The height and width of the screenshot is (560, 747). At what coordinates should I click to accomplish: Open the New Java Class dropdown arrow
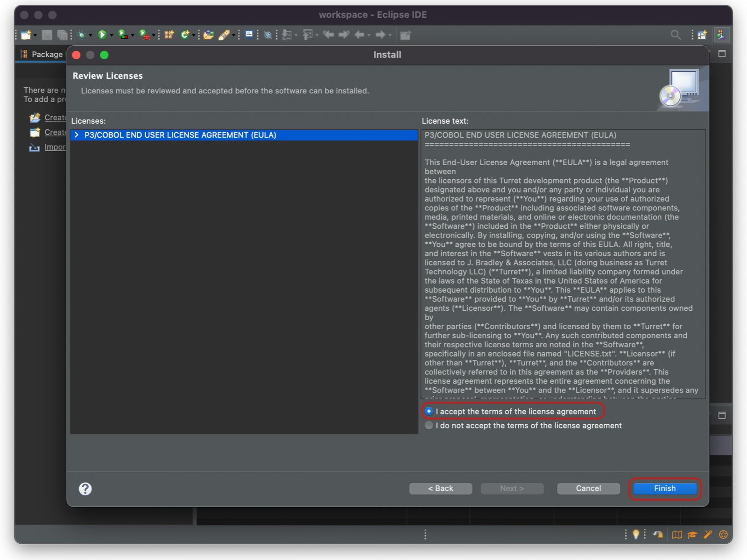(x=194, y=35)
